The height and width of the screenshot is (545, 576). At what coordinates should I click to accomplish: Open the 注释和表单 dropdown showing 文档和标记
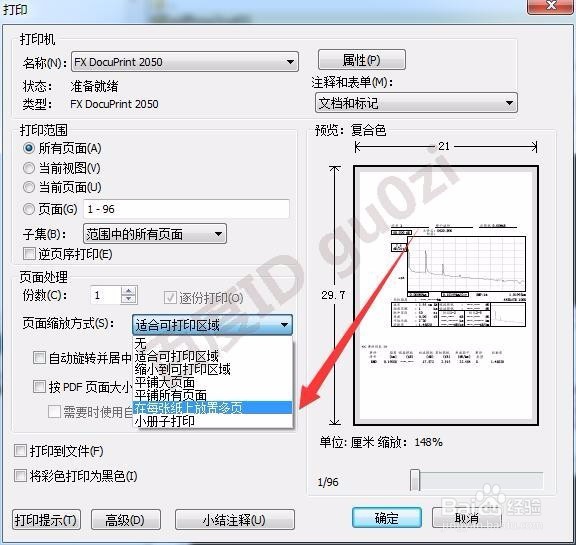(416, 103)
